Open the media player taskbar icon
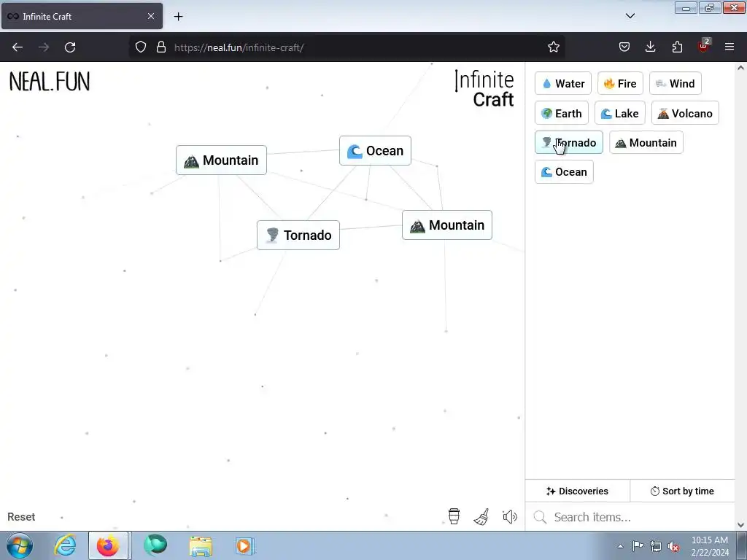The width and height of the screenshot is (747, 560). tap(245, 545)
